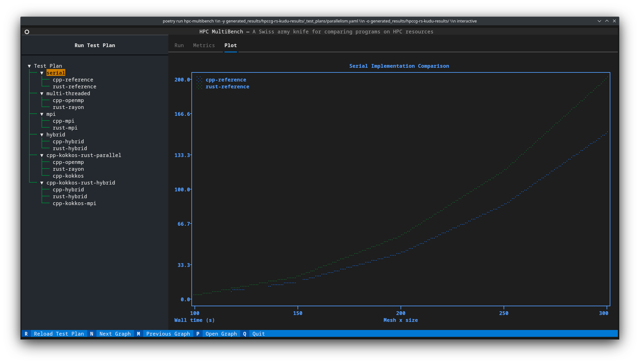Collapse the multi-threaded group arrow
The height and width of the screenshot is (364, 640).
coord(42,94)
